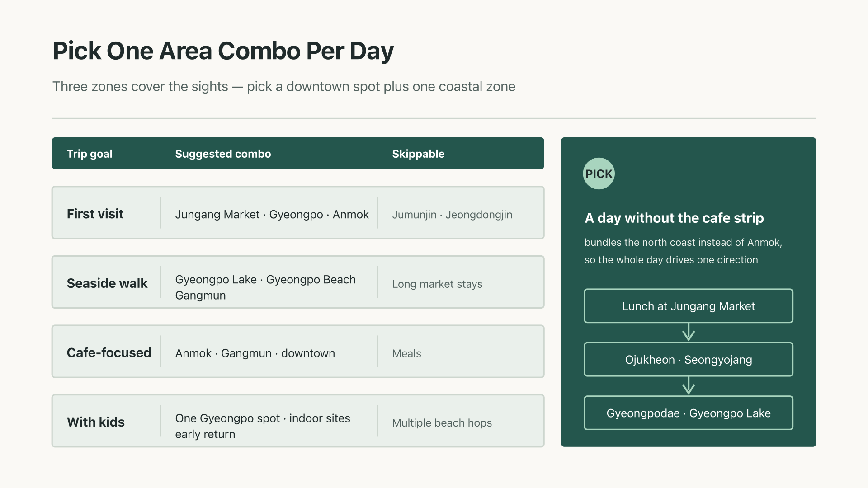Viewport: 868px width, 488px height.
Task: Click the 'Gyeongpodae · Gyeongpo Lake' box
Action: (x=689, y=413)
